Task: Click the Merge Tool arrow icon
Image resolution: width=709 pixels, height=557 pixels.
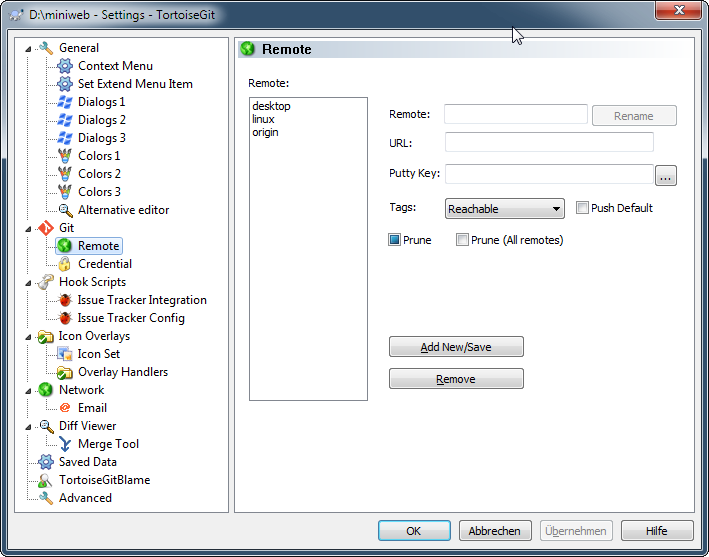Action: tap(65, 444)
